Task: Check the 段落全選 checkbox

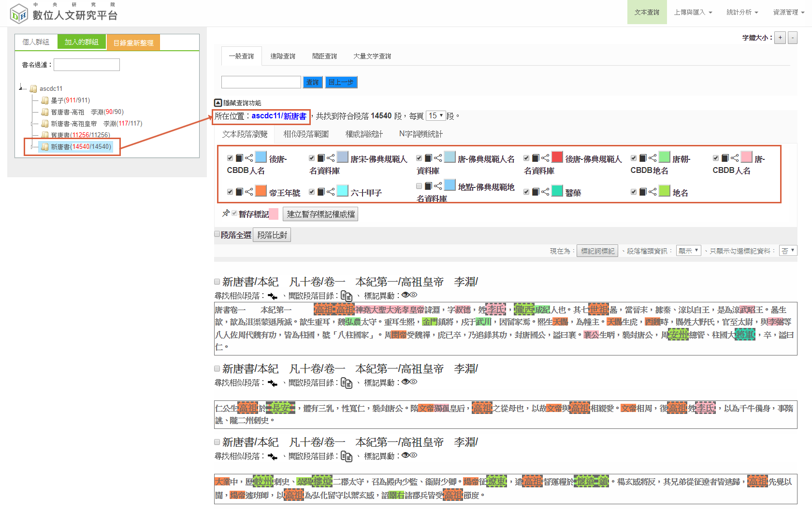Action: coord(217,234)
